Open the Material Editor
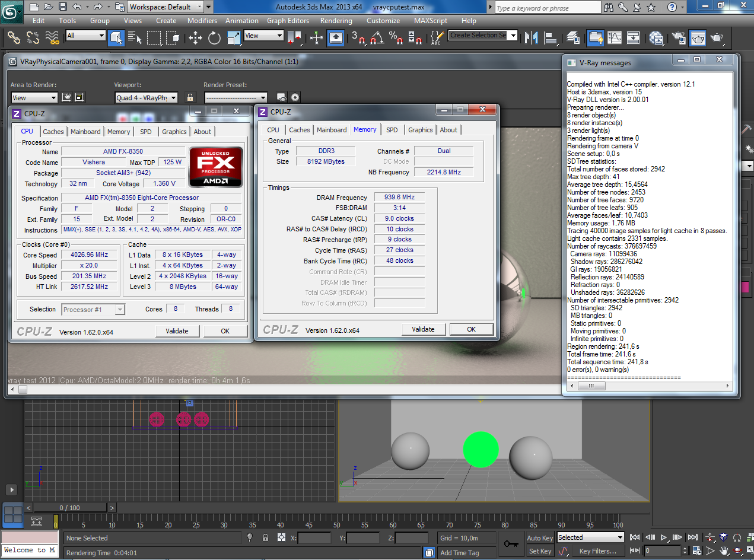This screenshot has width=754, height=560. coord(656,38)
